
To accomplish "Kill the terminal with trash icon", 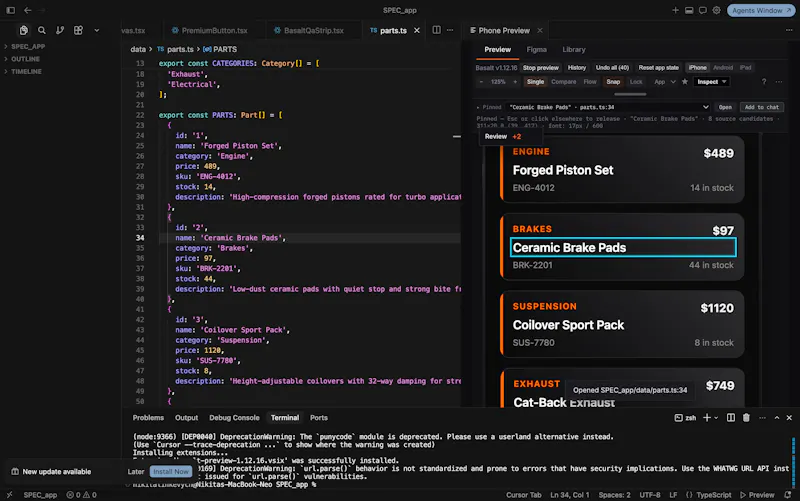I will tap(746, 418).
